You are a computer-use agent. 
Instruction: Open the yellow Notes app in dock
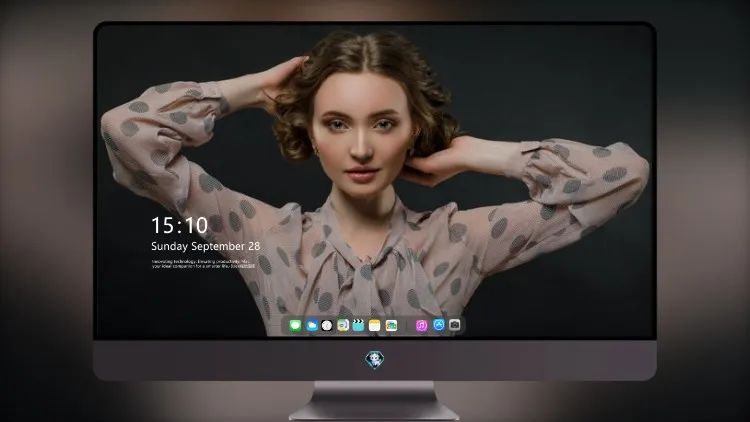tap(375, 326)
